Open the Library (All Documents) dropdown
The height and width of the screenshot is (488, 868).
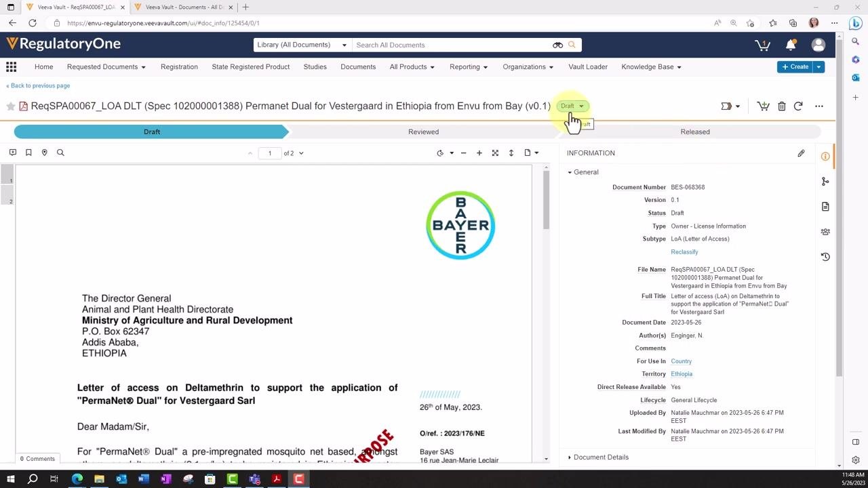302,45
